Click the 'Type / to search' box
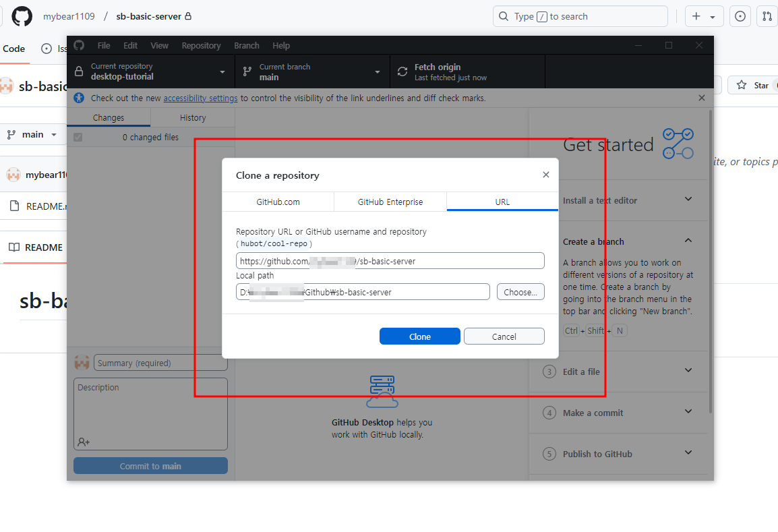 click(x=580, y=16)
